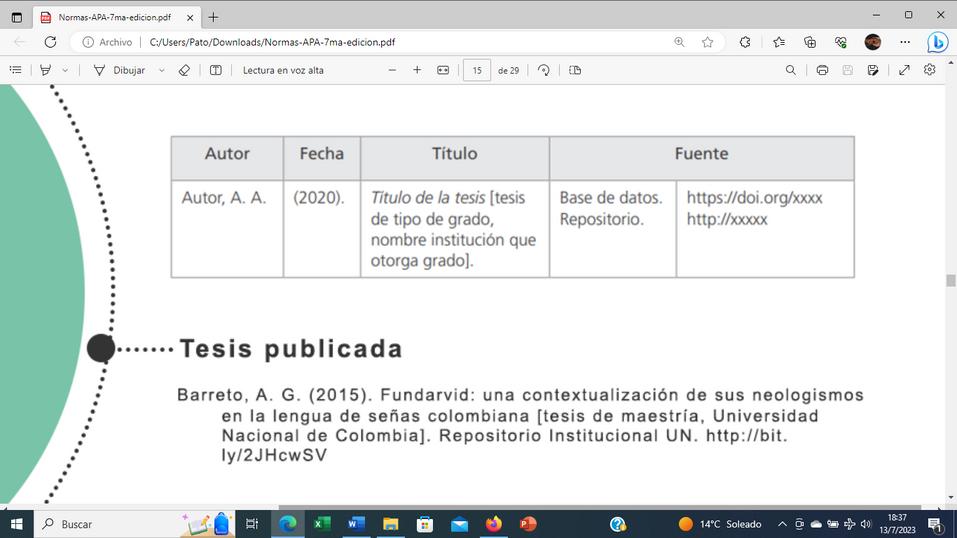Open Excel from the taskbar
This screenshot has width=957, height=538.
(322, 524)
